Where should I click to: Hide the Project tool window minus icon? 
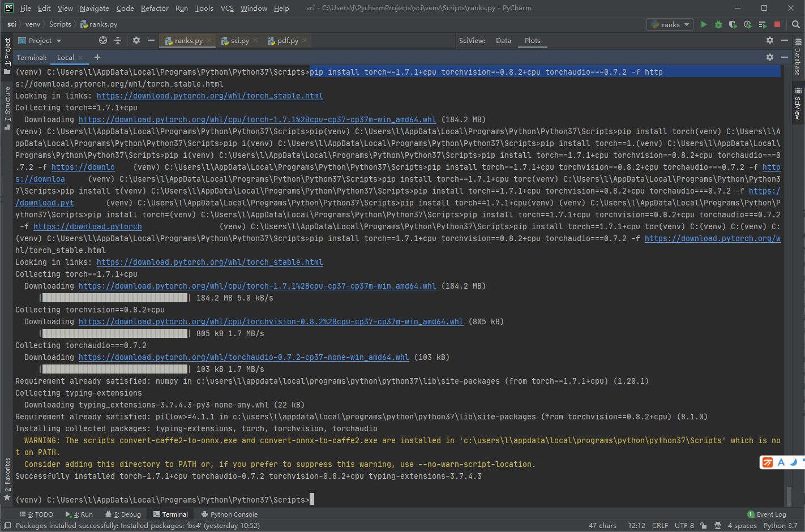pyautogui.click(x=151, y=40)
